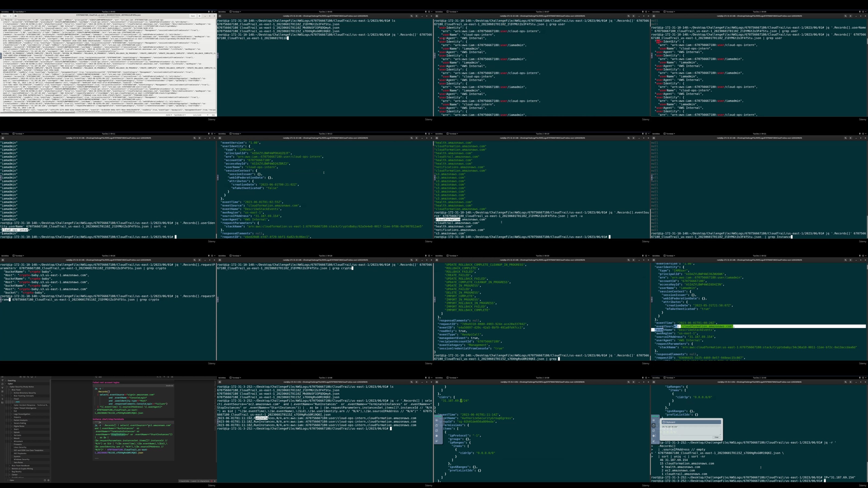Viewport: 868px width, 488px height.
Task: Click the new document icon in Text Editor
Action: (x=15, y=16)
